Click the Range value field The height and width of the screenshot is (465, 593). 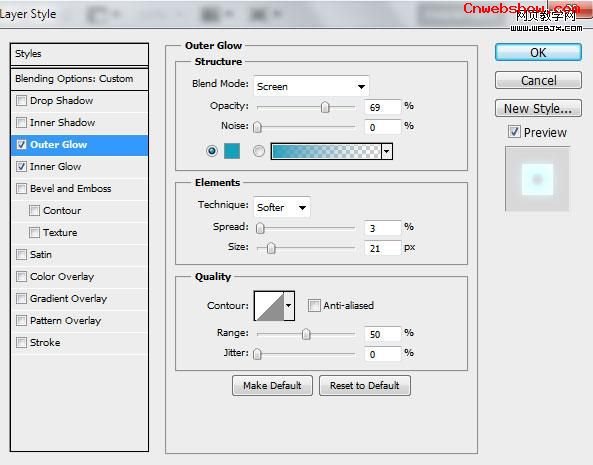[382, 334]
